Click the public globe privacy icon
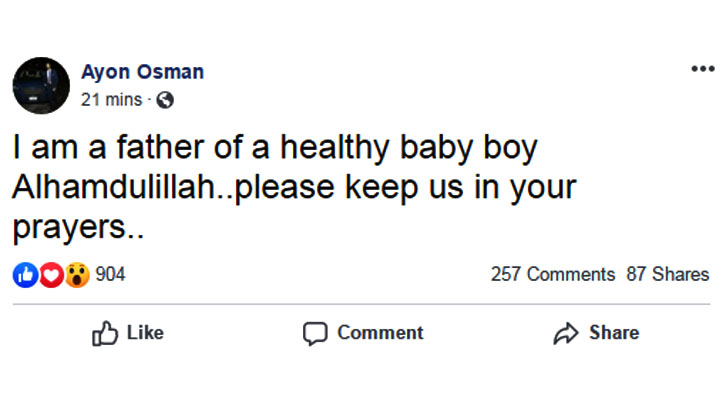 point(165,100)
